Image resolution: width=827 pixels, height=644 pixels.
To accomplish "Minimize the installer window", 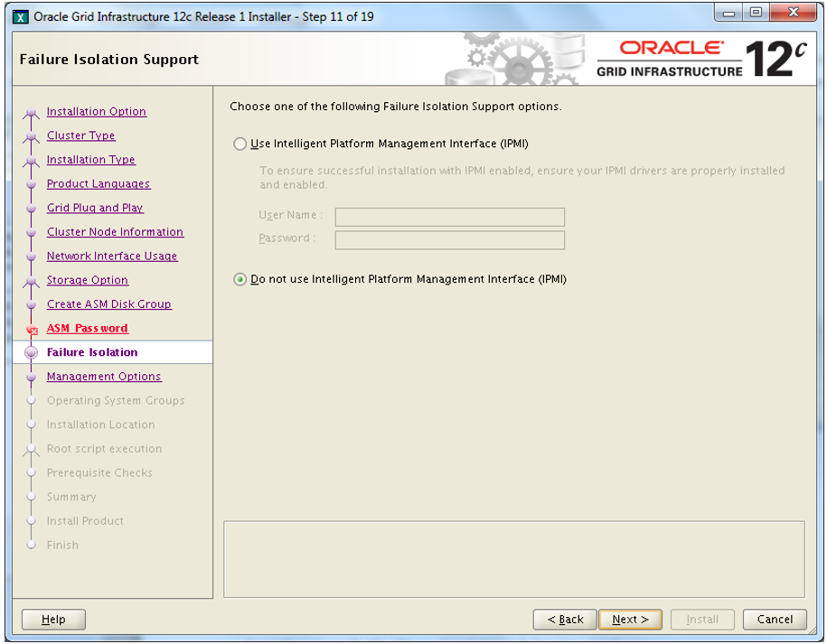I will click(x=728, y=13).
